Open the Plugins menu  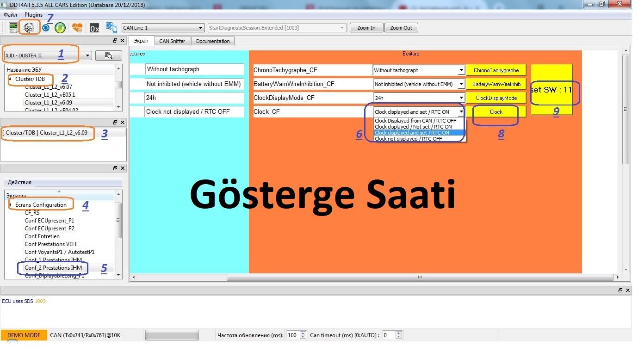(33, 15)
